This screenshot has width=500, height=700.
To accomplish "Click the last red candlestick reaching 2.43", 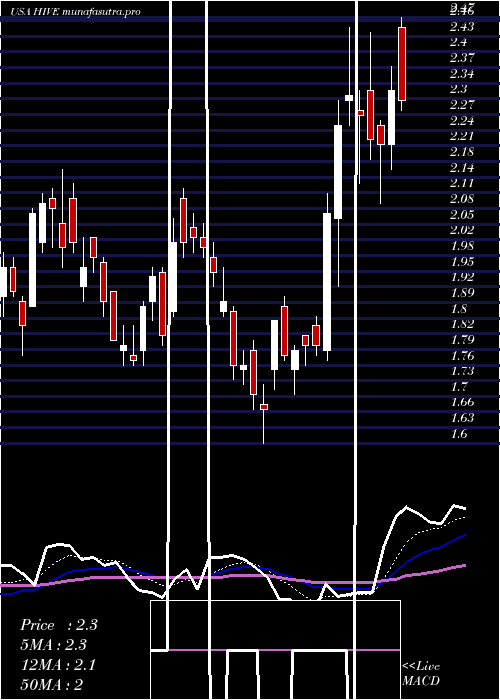I will click(402, 64).
